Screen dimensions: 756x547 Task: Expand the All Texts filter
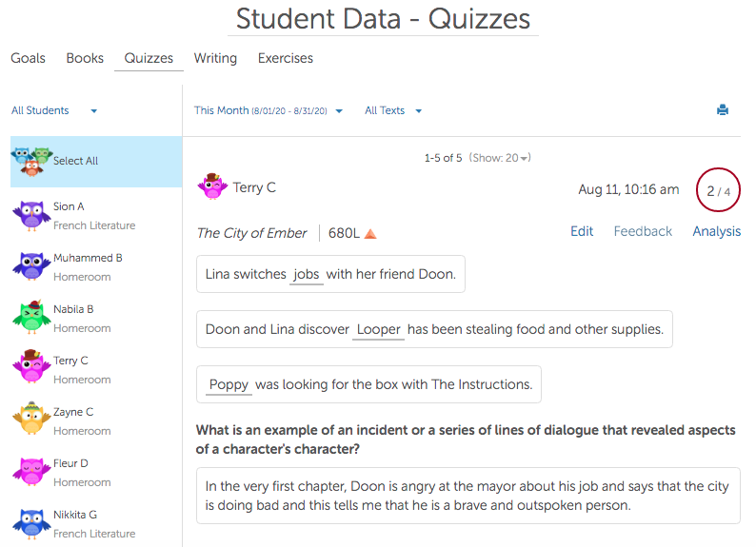[393, 110]
